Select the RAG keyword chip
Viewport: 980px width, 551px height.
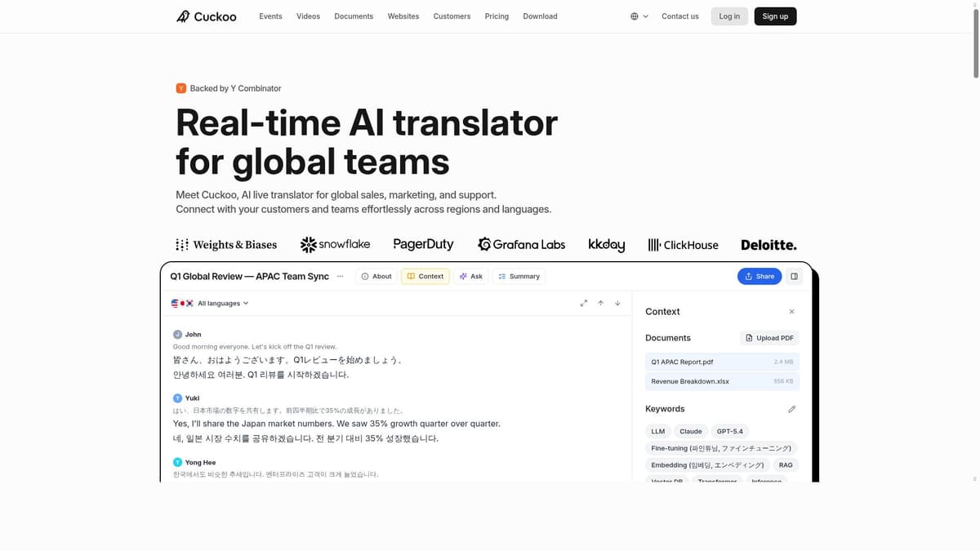click(x=786, y=465)
